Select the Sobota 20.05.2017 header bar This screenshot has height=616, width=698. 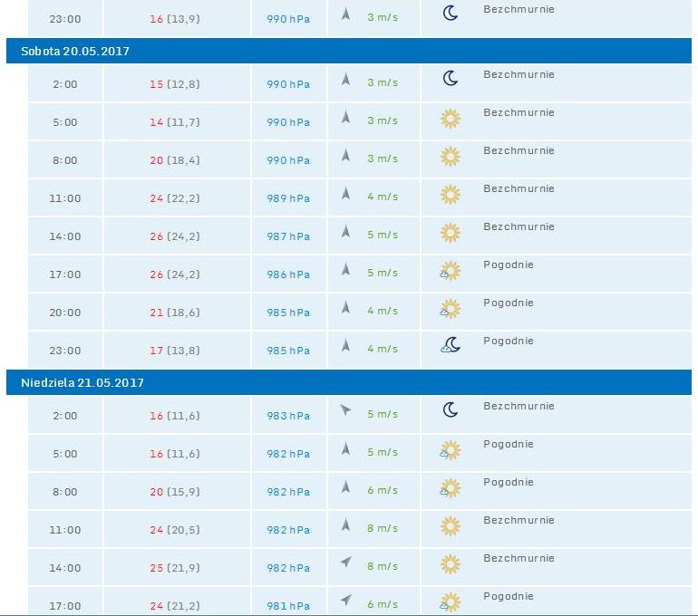pyautogui.click(x=349, y=52)
